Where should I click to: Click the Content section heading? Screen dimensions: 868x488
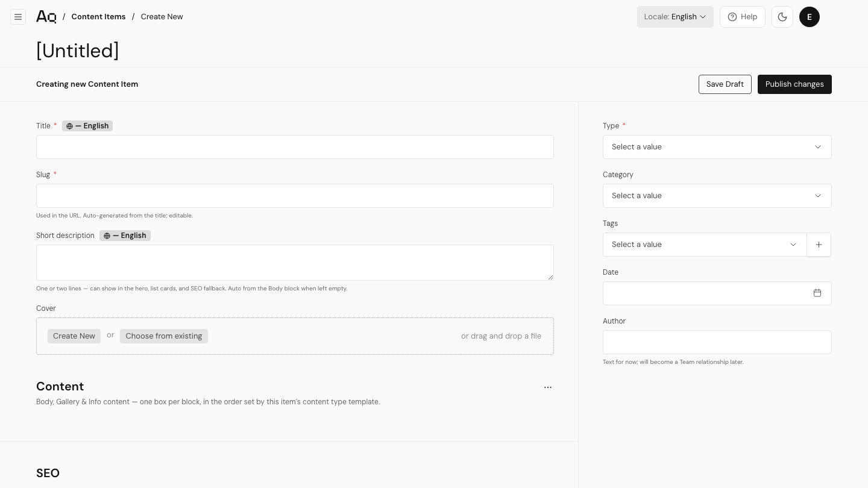point(60,386)
